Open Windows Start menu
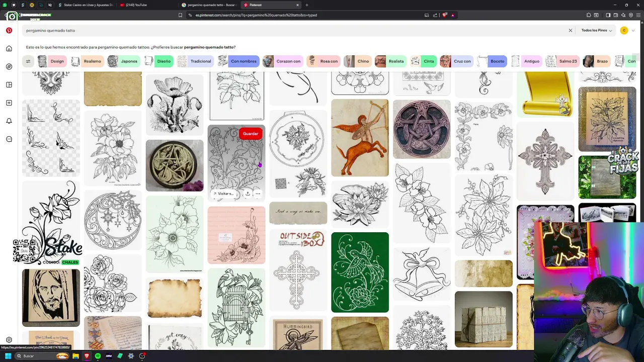The width and height of the screenshot is (644, 362). (8, 356)
